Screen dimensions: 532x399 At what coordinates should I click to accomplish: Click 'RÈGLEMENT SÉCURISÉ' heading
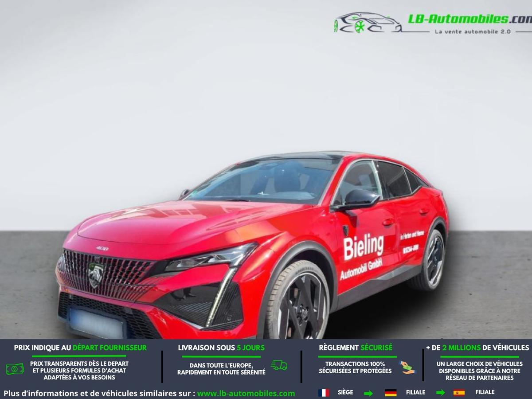356,348
